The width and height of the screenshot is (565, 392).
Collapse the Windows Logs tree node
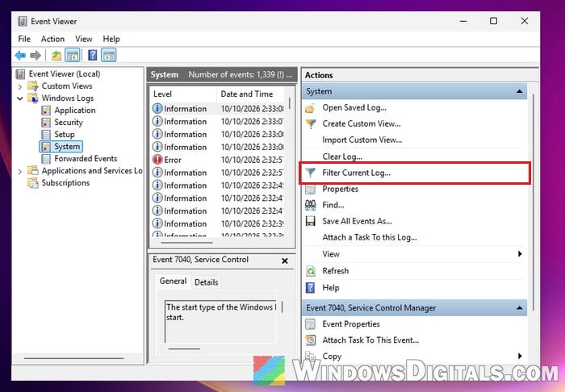pyautogui.click(x=20, y=98)
